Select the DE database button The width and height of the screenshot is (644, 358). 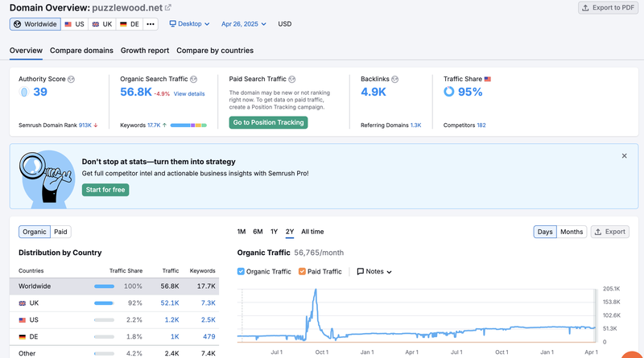130,24
